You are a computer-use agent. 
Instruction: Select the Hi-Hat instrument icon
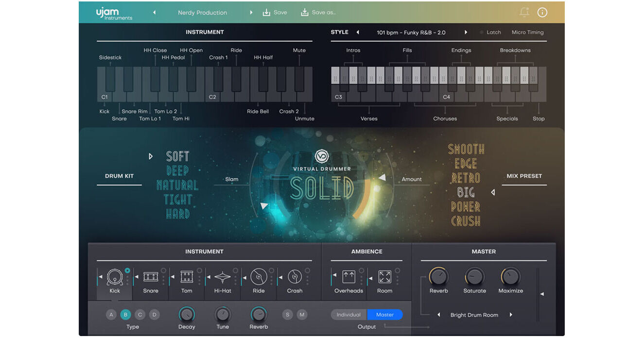[222, 277]
